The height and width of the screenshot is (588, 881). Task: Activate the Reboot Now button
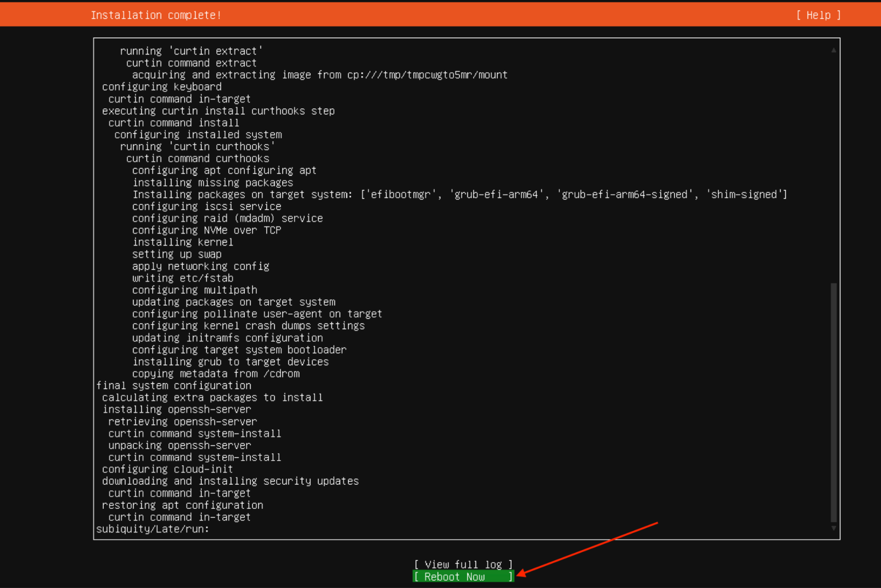click(463, 577)
